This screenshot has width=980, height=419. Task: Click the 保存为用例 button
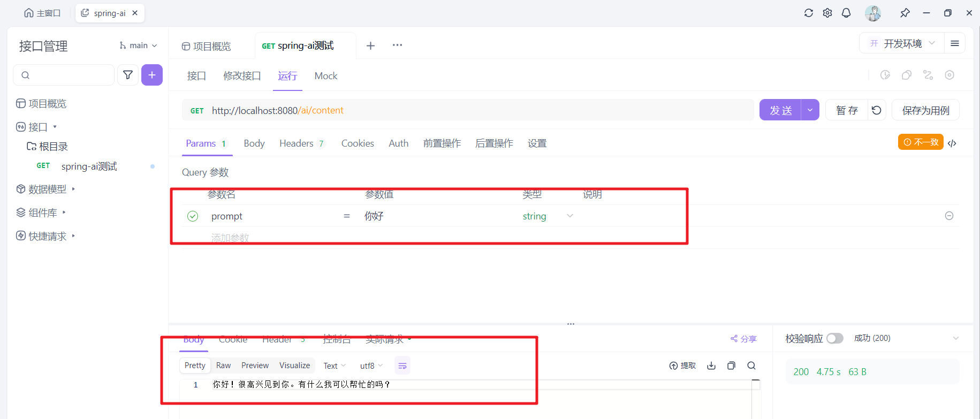(925, 110)
